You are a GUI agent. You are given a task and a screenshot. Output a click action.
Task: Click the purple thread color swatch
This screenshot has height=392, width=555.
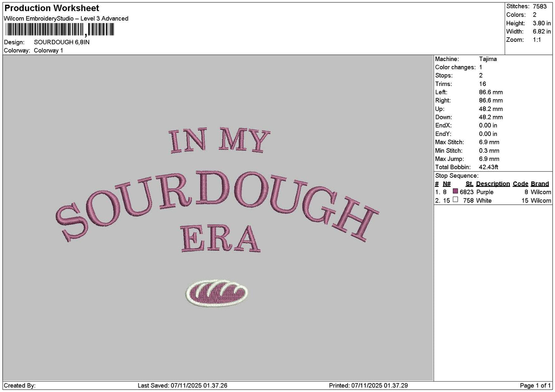click(x=456, y=191)
